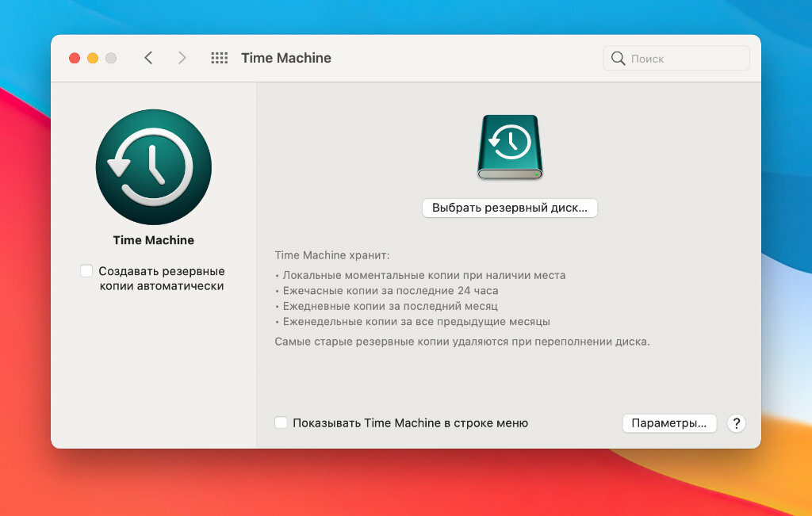
Task: Click Выбрать резервный диск button
Action: 510,208
